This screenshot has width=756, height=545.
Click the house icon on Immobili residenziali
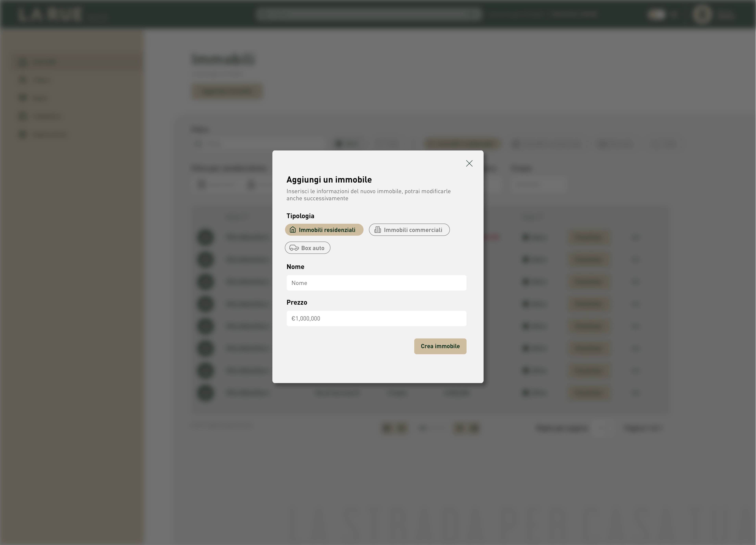point(293,230)
